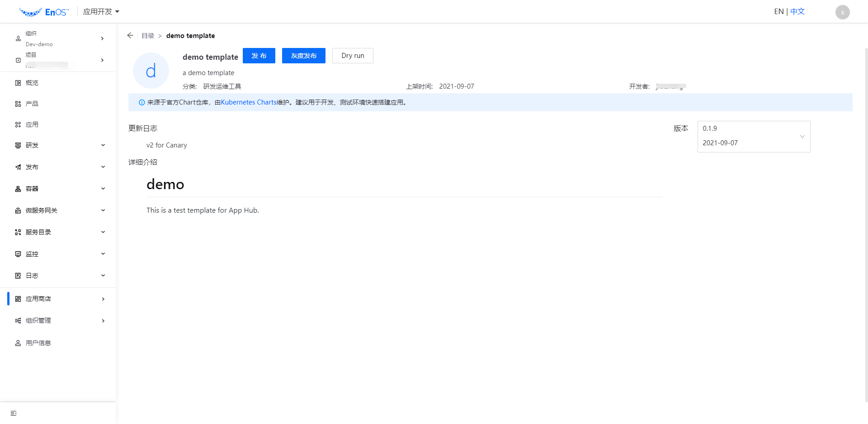Open the Kubernetes Charts link

click(x=249, y=102)
